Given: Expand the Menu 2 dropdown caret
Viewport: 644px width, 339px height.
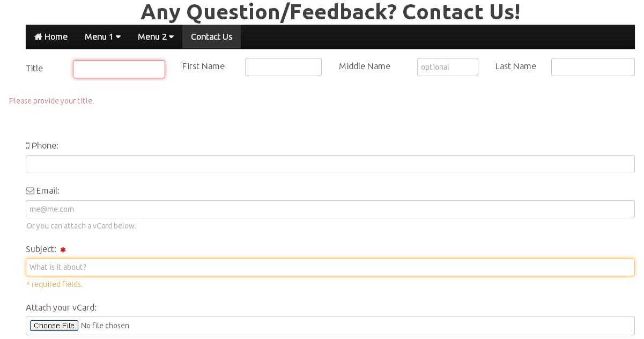Looking at the screenshot, I should coord(171,36).
